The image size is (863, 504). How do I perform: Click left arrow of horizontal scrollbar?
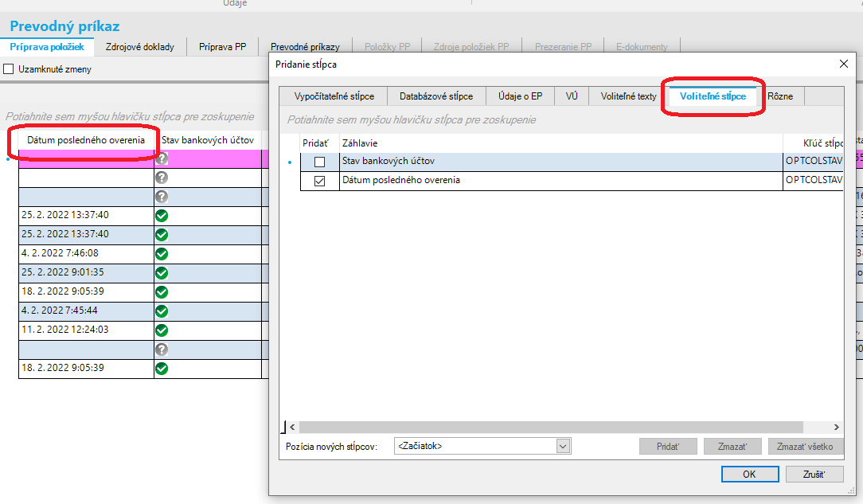293,427
